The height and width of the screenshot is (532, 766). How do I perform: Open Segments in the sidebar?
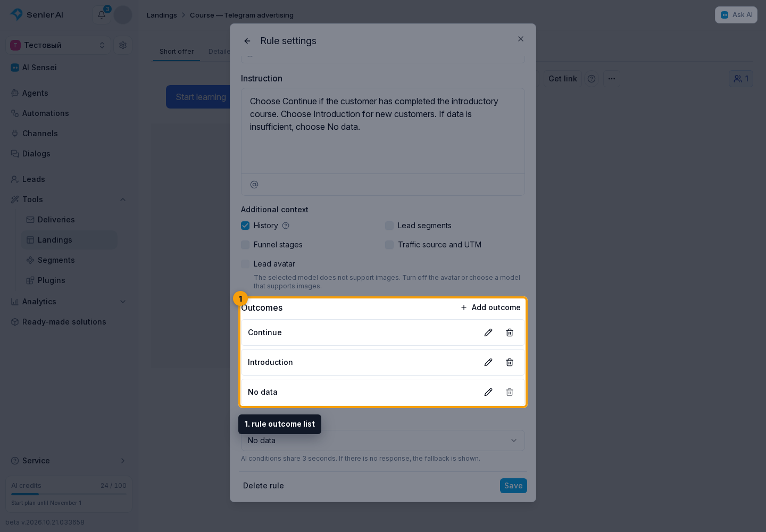pyautogui.click(x=69, y=260)
